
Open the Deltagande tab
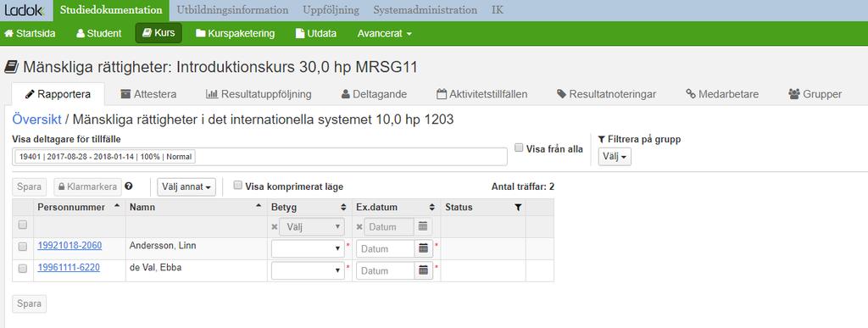click(374, 94)
